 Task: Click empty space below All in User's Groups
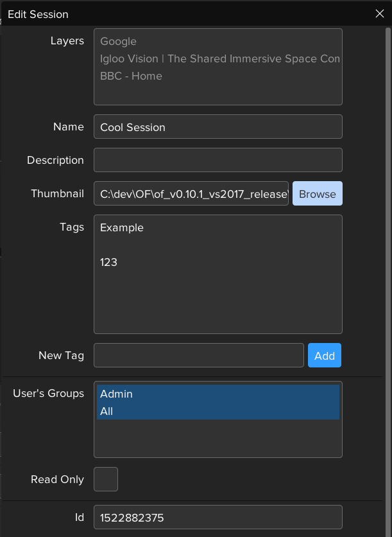pyautogui.click(x=217, y=438)
